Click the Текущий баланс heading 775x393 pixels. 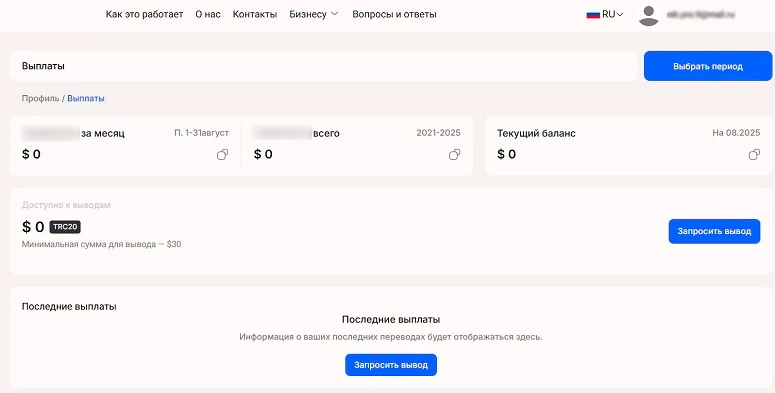[x=536, y=133]
